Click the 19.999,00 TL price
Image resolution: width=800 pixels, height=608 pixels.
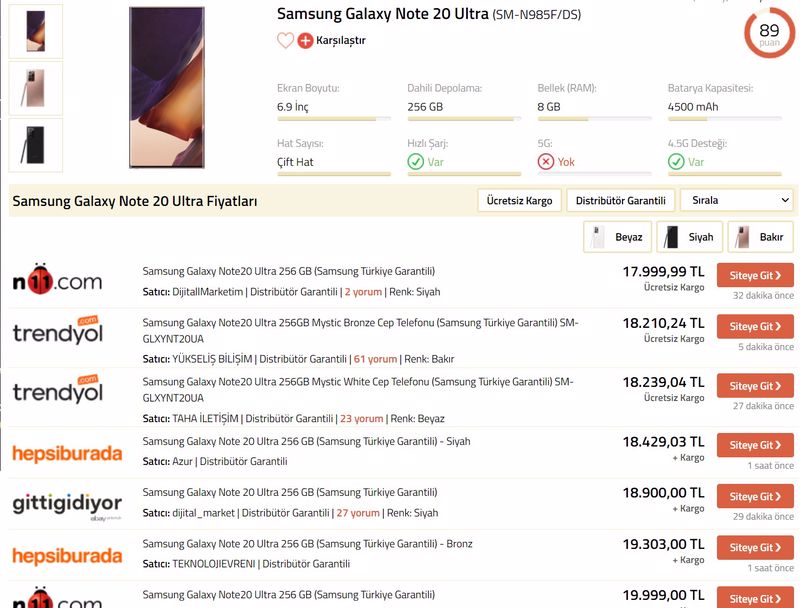click(x=663, y=595)
